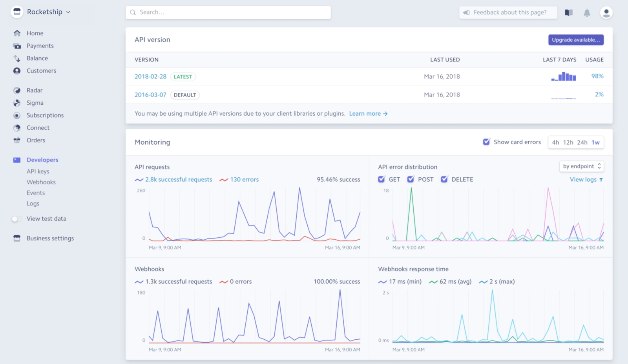Open the documentation book icon
Screen dimensions: 628x364
569,13
